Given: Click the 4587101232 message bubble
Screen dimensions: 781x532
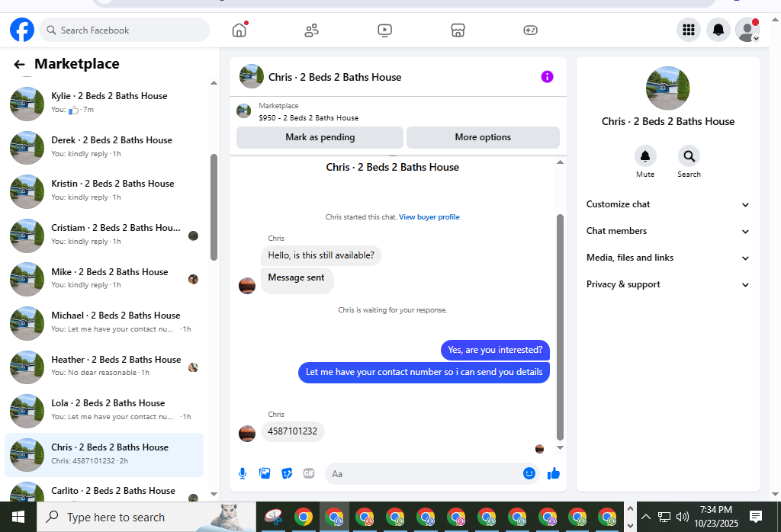Looking at the screenshot, I should click(x=292, y=431).
